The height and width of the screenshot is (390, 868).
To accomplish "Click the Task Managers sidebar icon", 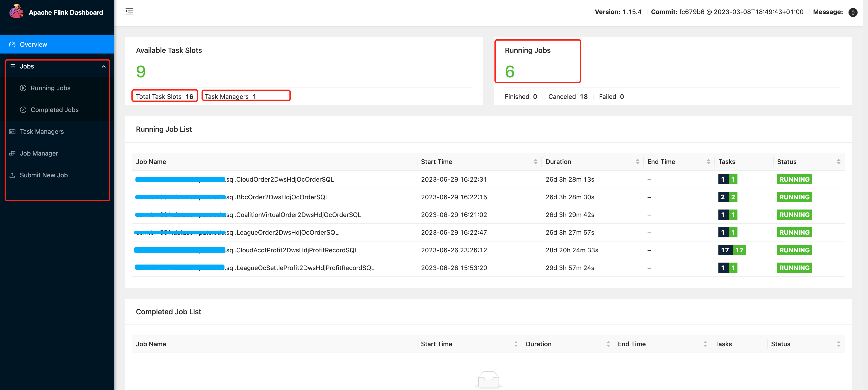I will point(12,132).
